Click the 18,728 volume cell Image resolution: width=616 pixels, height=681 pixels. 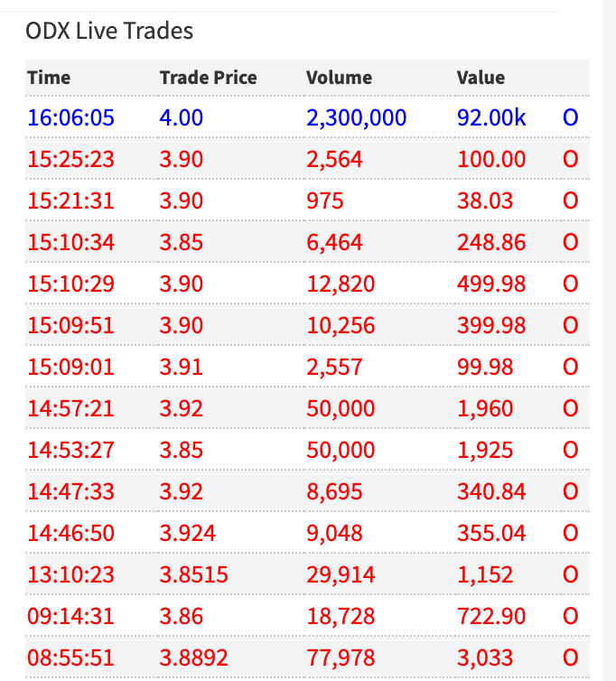(x=341, y=616)
